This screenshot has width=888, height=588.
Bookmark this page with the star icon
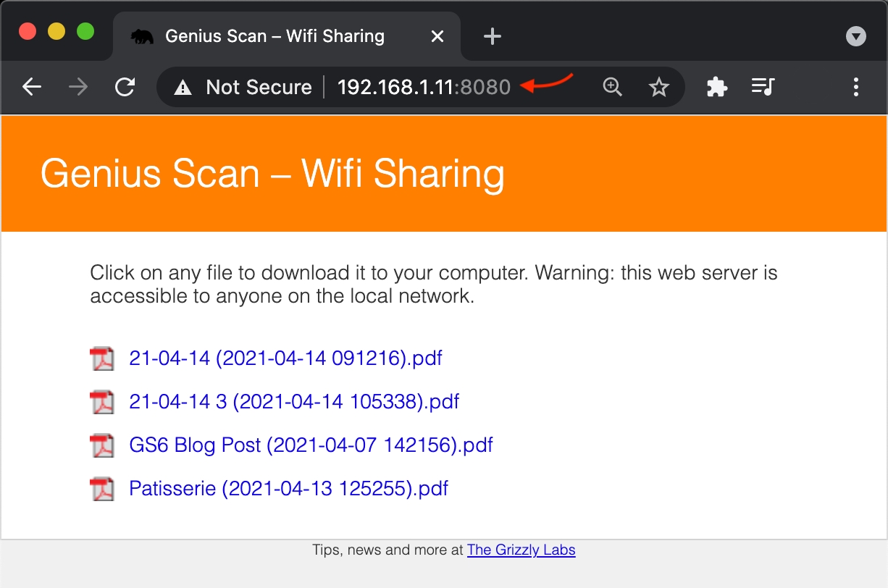click(658, 88)
